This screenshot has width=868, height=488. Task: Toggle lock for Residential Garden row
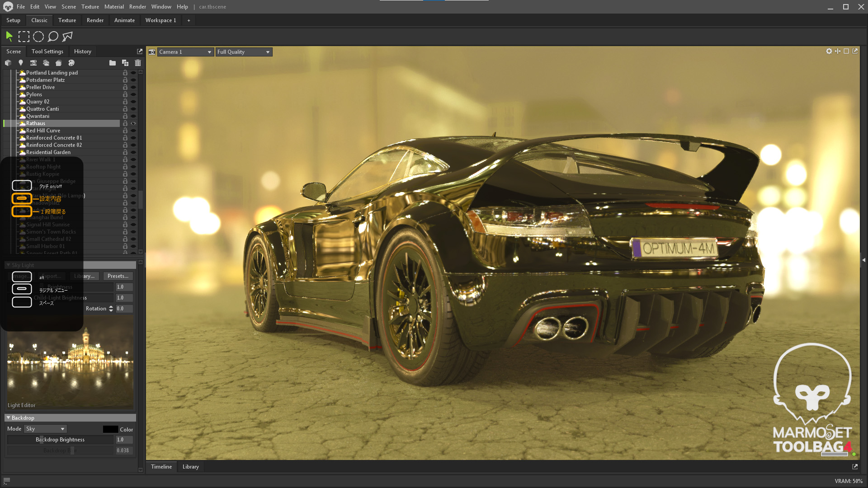coord(125,152)
